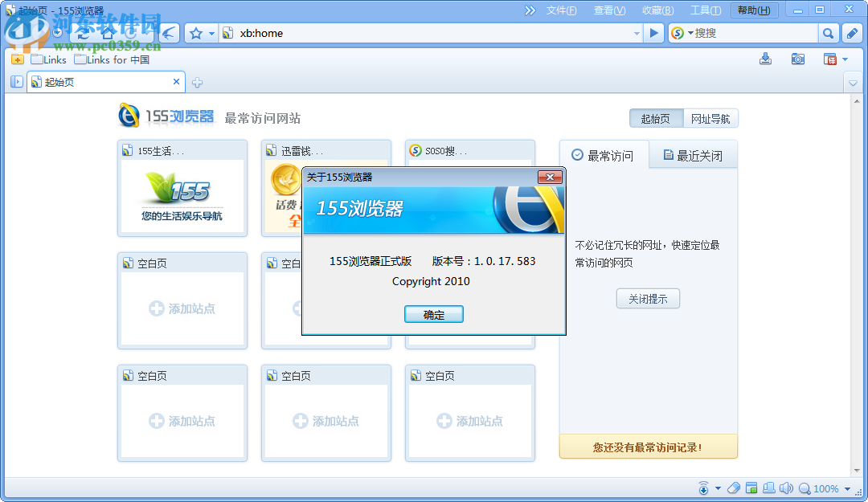This screenshot has height=502, width=868.
Task: Click the Copyright 2010 text
Action: pos(431,281)
